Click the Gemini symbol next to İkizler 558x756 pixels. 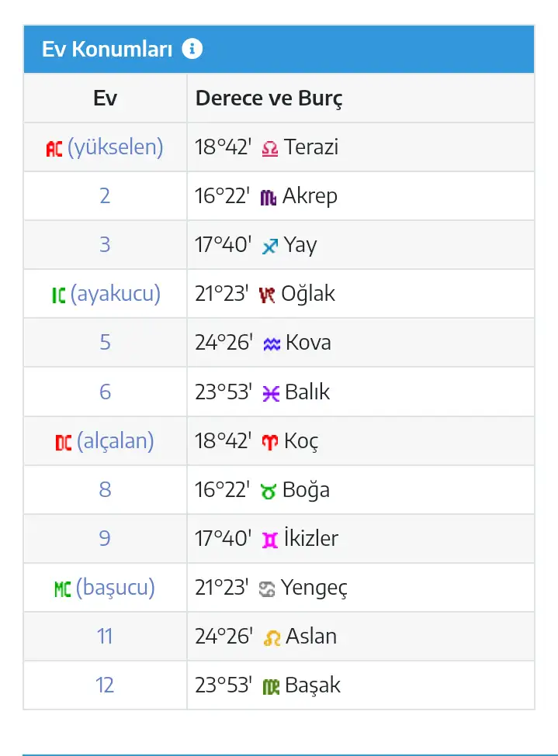(270, 540)
